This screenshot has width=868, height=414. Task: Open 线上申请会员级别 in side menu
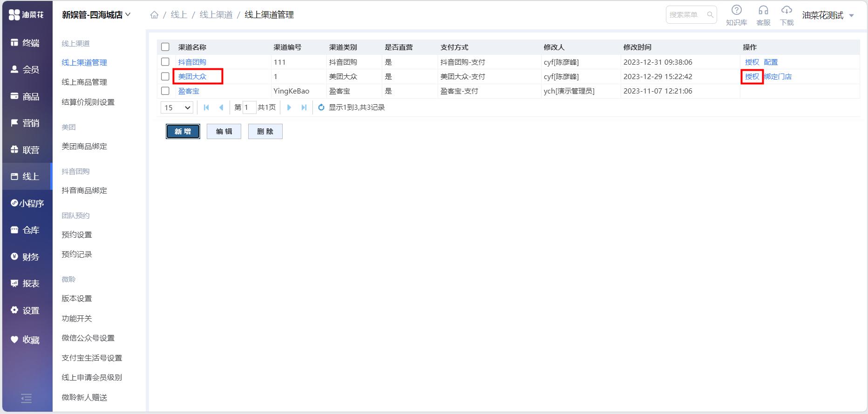tap(92, 378)
